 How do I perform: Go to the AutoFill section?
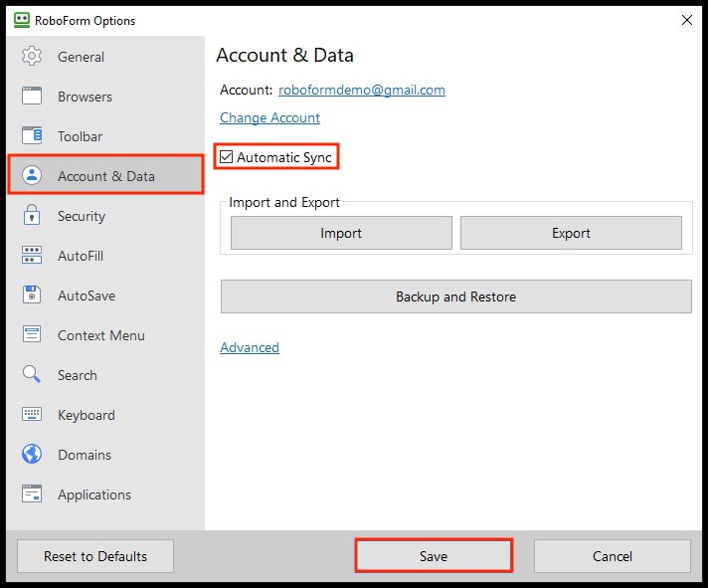pos(105,255)
